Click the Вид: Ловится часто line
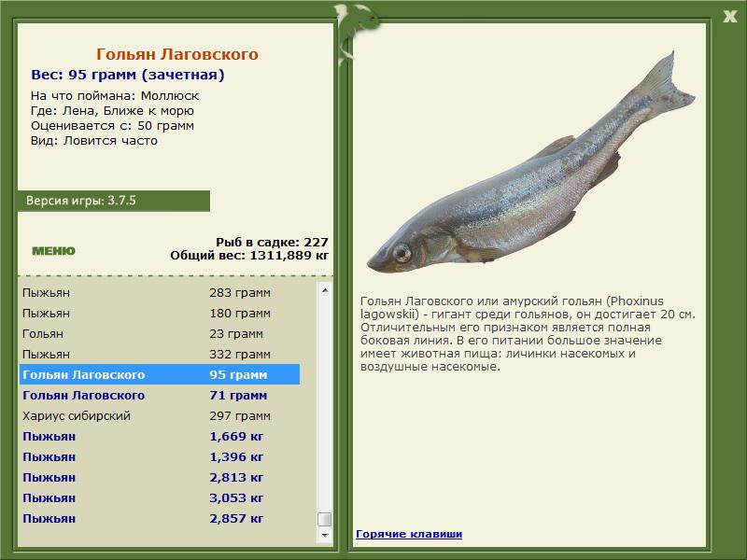The width and height of the screenshot is (747, 560). click(x=94, y=141)
